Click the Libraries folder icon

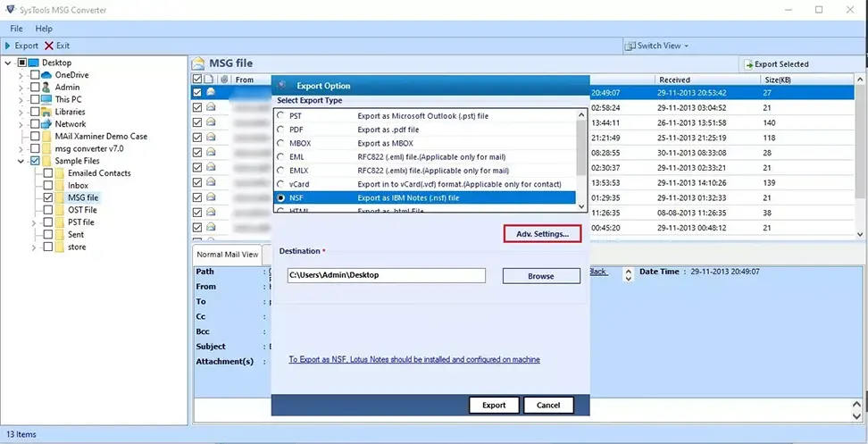tap(46, 112)
